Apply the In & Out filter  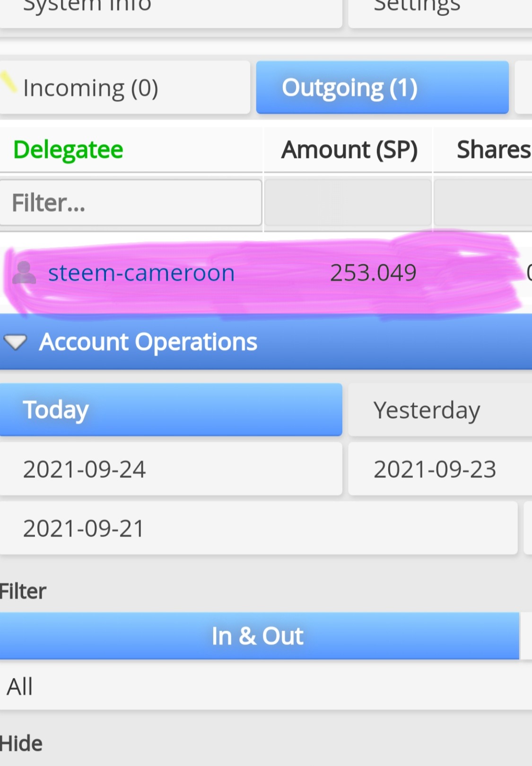[x=259, y=636]
